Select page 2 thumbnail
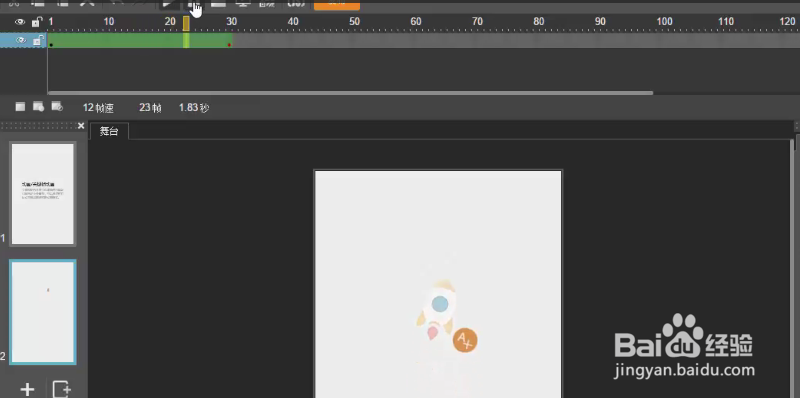Image resolution: width=800 pixels, height=398 pixels. 43,312
